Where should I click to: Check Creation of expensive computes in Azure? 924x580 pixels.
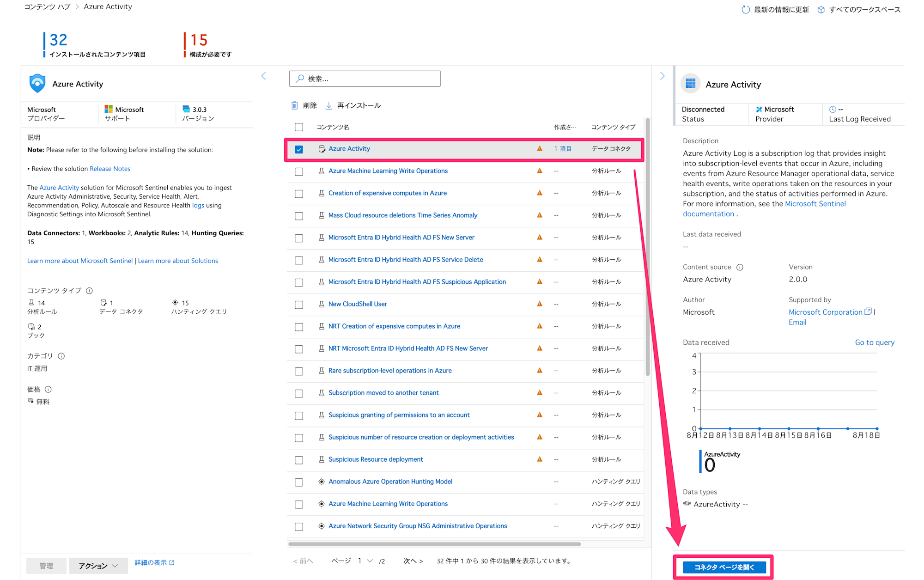pos(299,194)
